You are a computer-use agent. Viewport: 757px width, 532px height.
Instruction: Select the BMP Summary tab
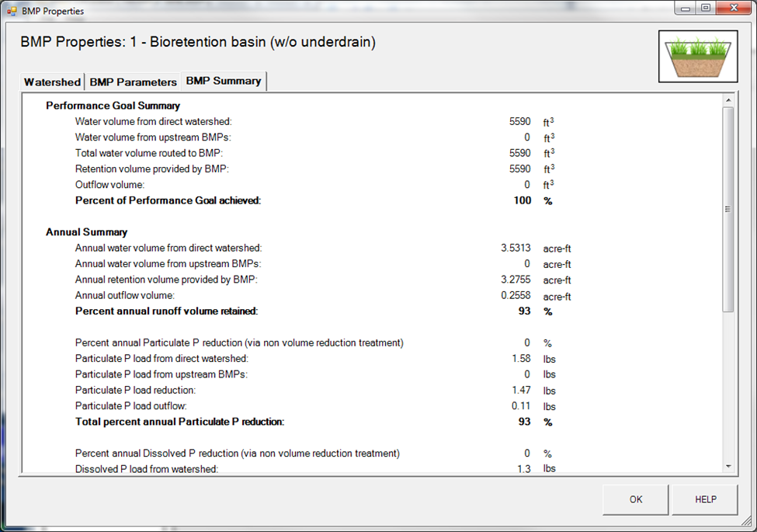[223, 81]
